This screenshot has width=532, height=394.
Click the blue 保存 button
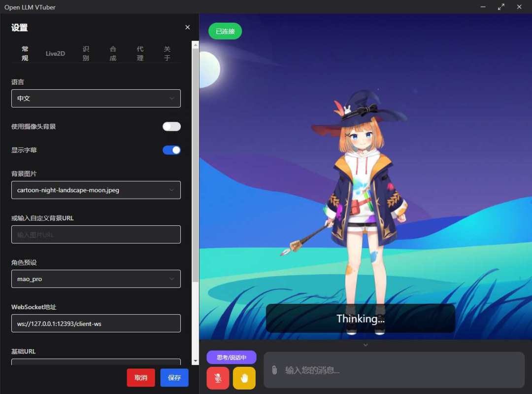(x=174, y=378)
